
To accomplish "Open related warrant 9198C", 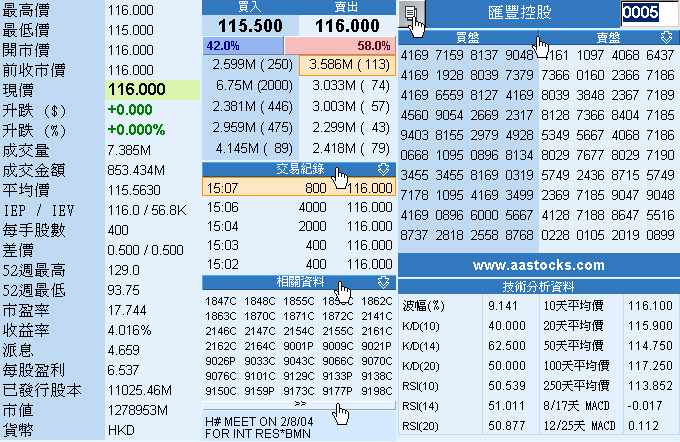I will [x=376, y=391].
